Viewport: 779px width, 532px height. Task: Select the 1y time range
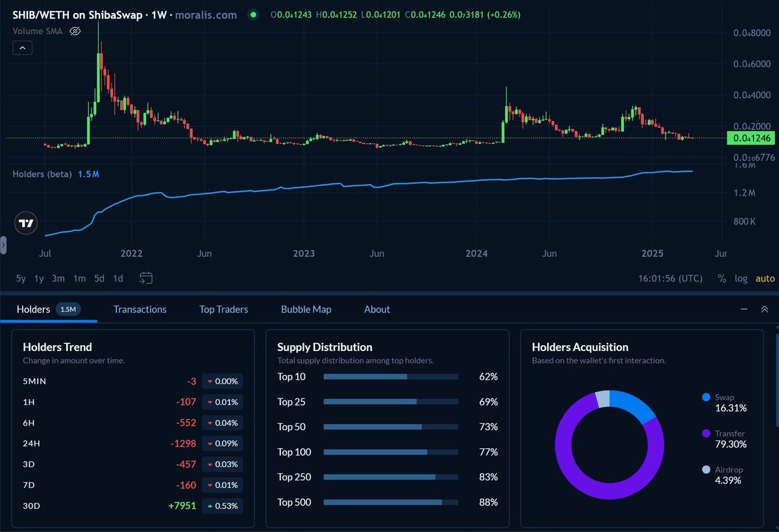pyautogui.click(x=39, y=278)
